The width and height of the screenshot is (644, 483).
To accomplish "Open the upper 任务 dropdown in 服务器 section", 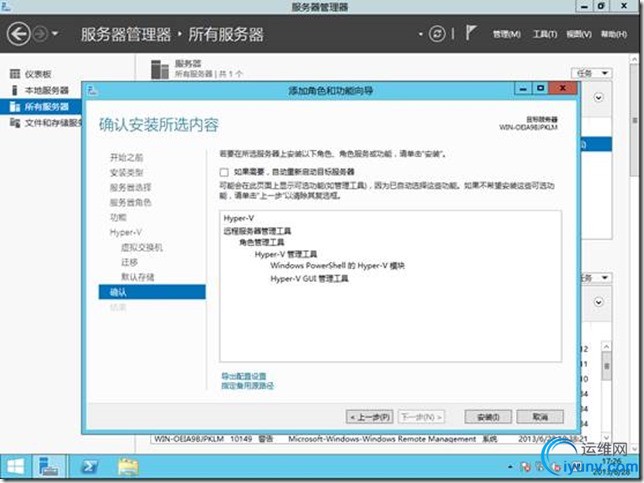I will pyautogui.click(x=592, y=73).
